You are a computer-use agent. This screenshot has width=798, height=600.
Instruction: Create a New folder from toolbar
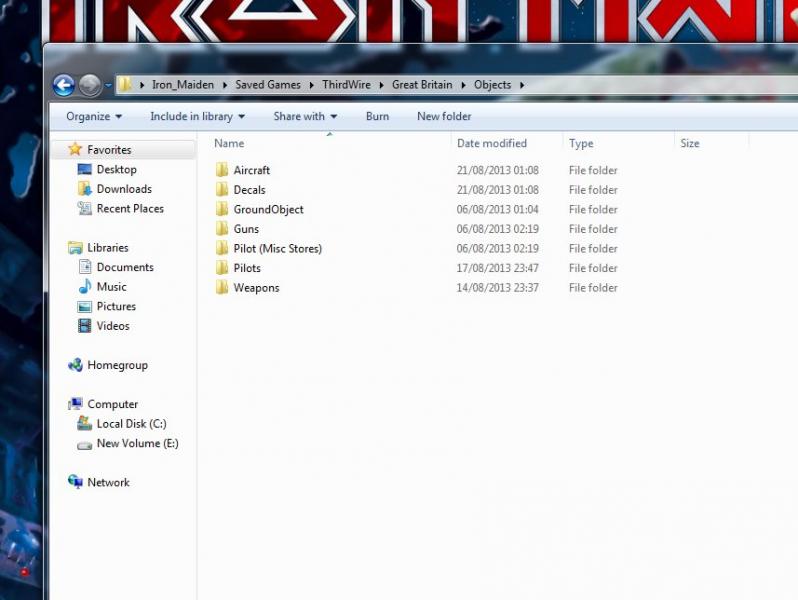[444, 117]
